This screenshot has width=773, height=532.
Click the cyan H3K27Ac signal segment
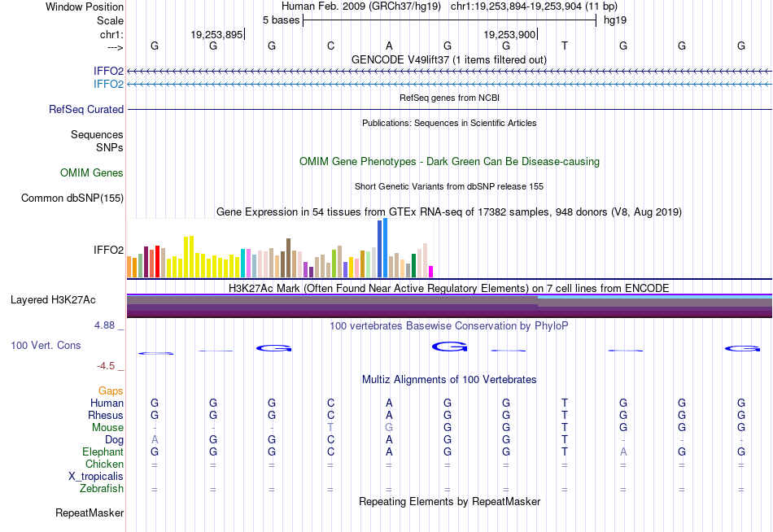click(655, 297)
